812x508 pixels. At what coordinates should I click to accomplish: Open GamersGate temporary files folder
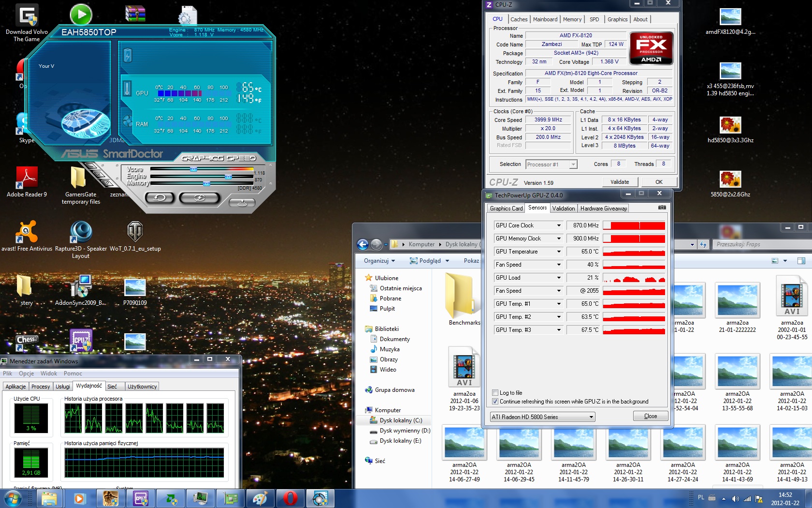[81, 185]
